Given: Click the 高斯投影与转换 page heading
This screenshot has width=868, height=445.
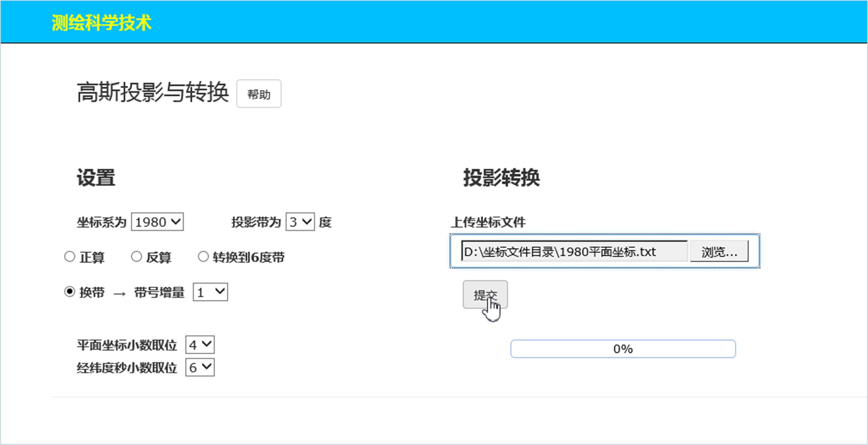Looking at the screenshot, I should click(153, 92).
